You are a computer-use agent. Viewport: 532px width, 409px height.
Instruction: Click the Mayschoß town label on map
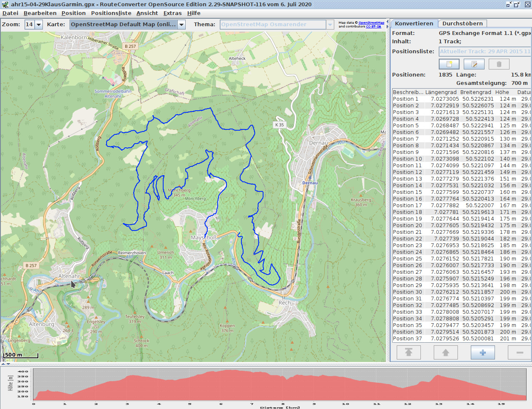(204, 238)
